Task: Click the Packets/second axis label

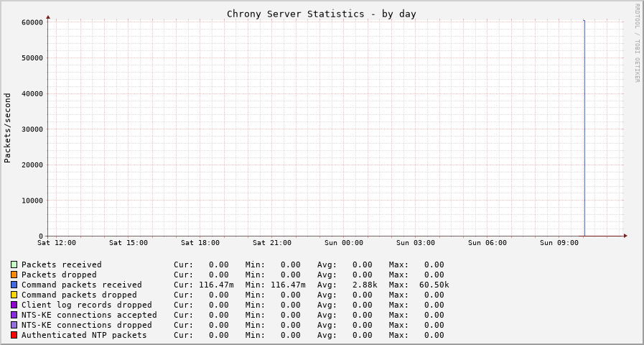Action: pos(7,128)
